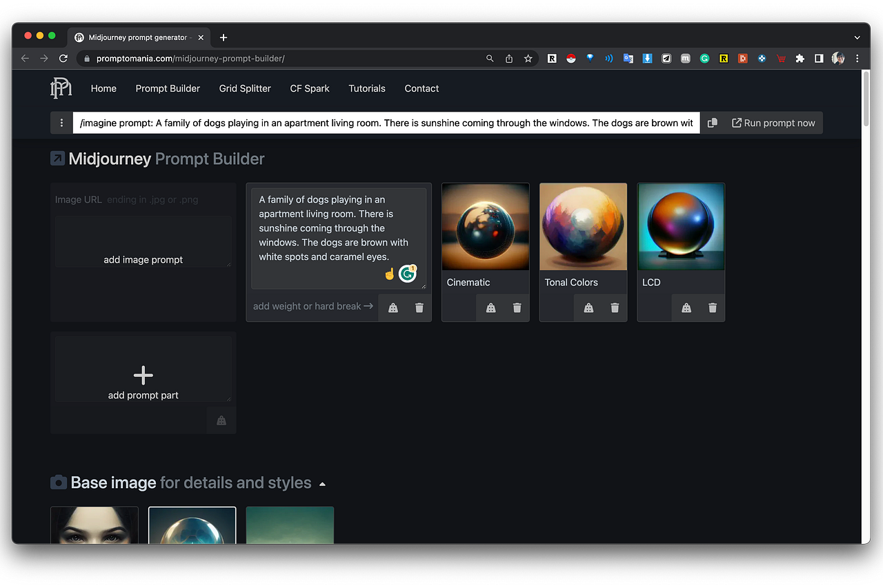This screenshot has width=883, height=588.
Task: Click the LCD sphere thumbnail
Action: pyautogui.click(x=681, y=227)
